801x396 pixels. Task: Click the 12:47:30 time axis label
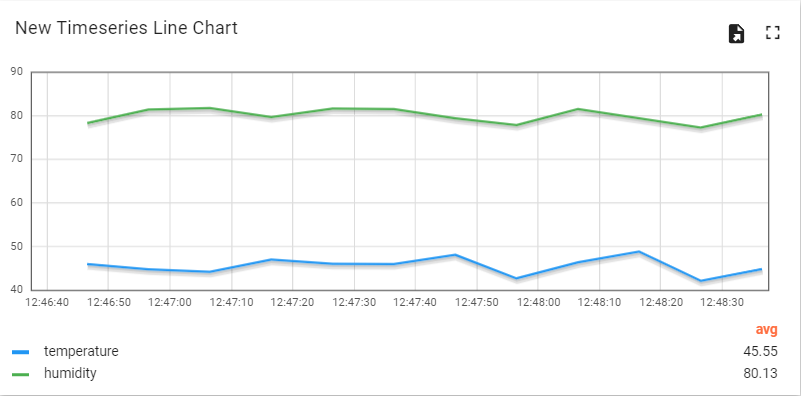[x=354, y=302]
